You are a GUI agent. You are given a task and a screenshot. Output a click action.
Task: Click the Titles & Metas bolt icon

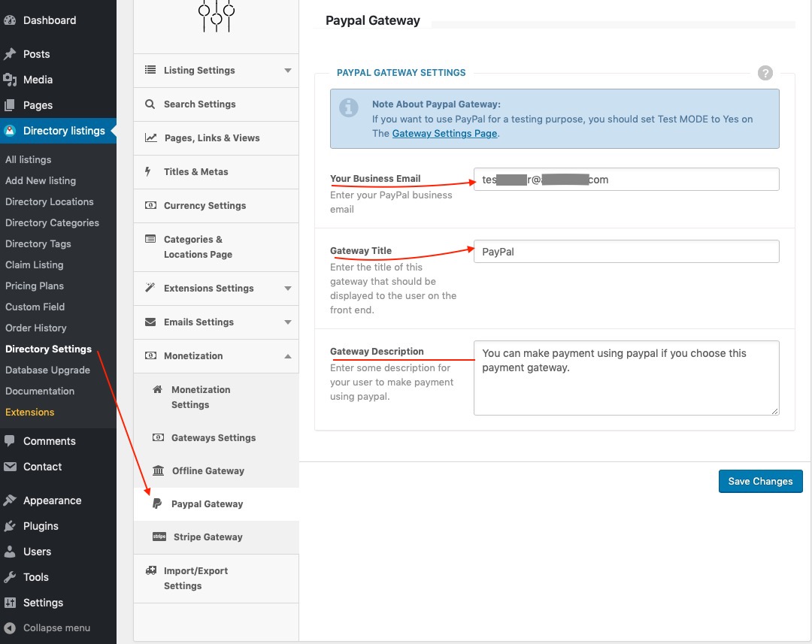pyautogui.click(x=148, y=171)
